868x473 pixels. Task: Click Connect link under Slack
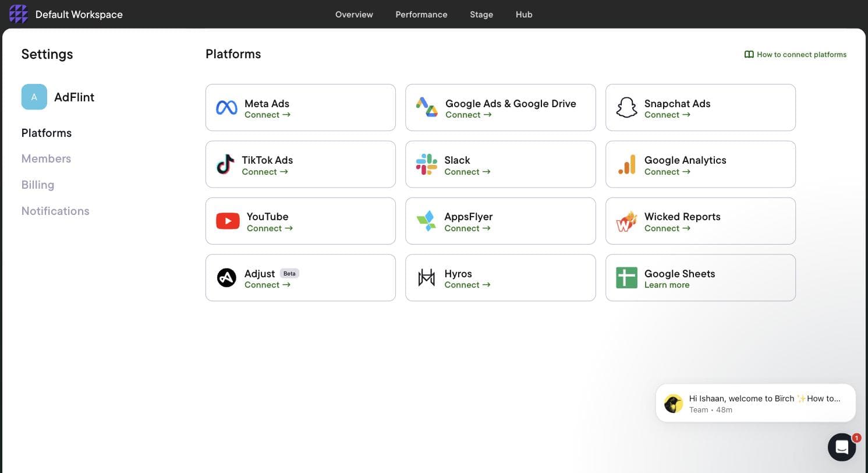[x=467, y=172]
